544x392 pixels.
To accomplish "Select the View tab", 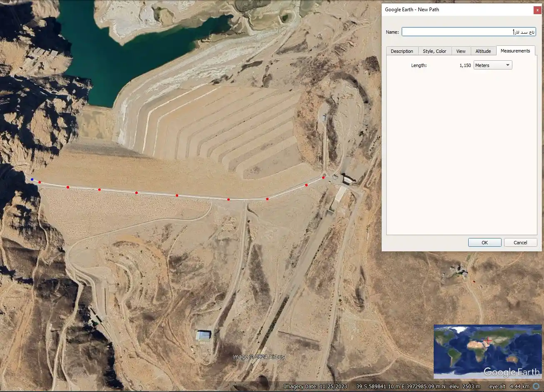I will (x=461, y=51).
